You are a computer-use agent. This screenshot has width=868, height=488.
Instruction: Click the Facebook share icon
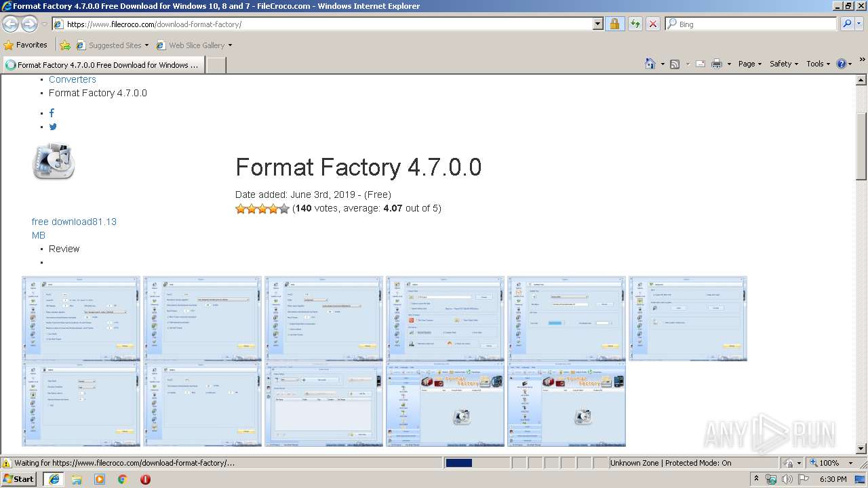tap(52, 113)
